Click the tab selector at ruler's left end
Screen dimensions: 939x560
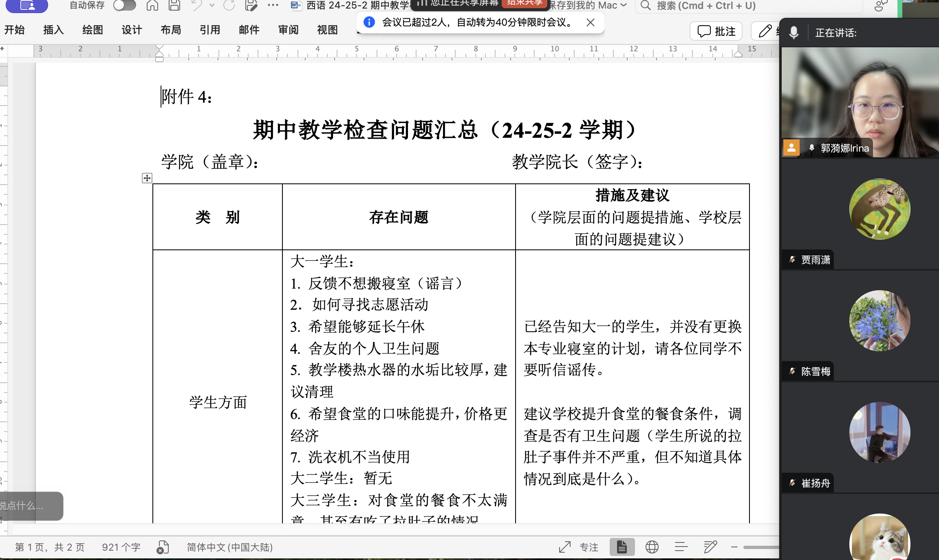[x=2, y=49]
